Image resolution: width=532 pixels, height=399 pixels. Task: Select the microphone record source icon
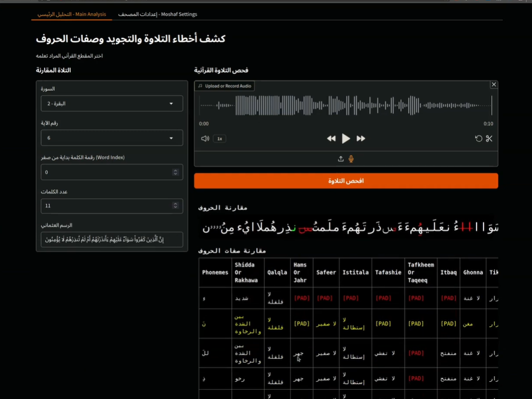351,159
